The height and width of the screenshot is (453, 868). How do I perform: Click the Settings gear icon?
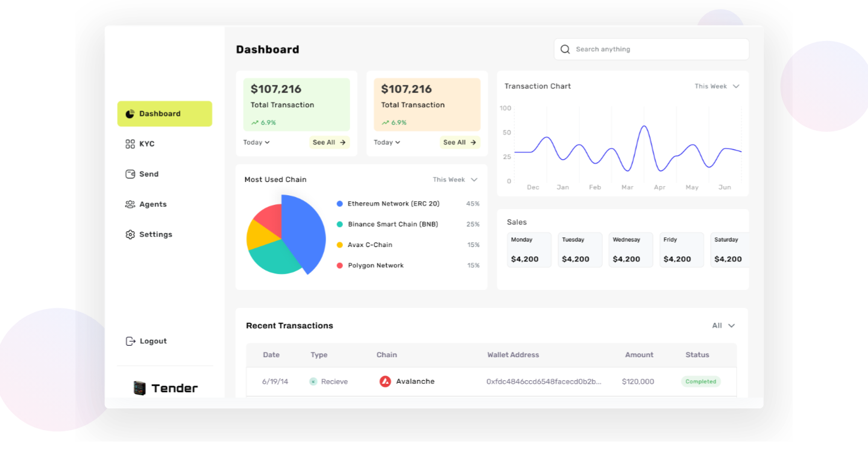[130, 234]
